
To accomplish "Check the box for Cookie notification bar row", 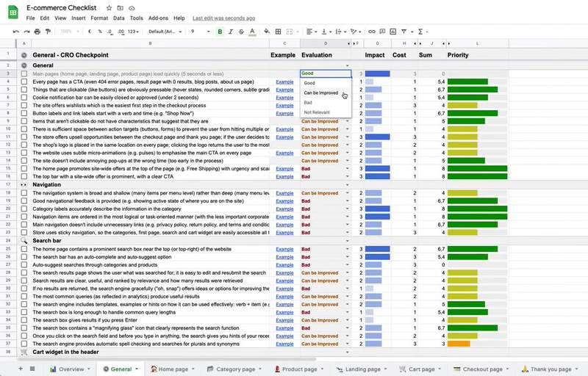I will (24, 98).
